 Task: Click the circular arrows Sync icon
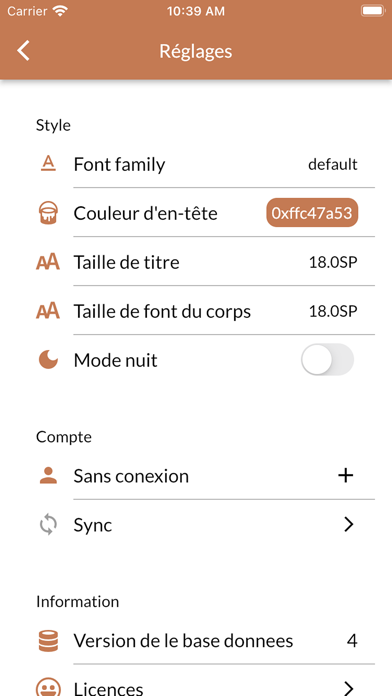(48, 525)
